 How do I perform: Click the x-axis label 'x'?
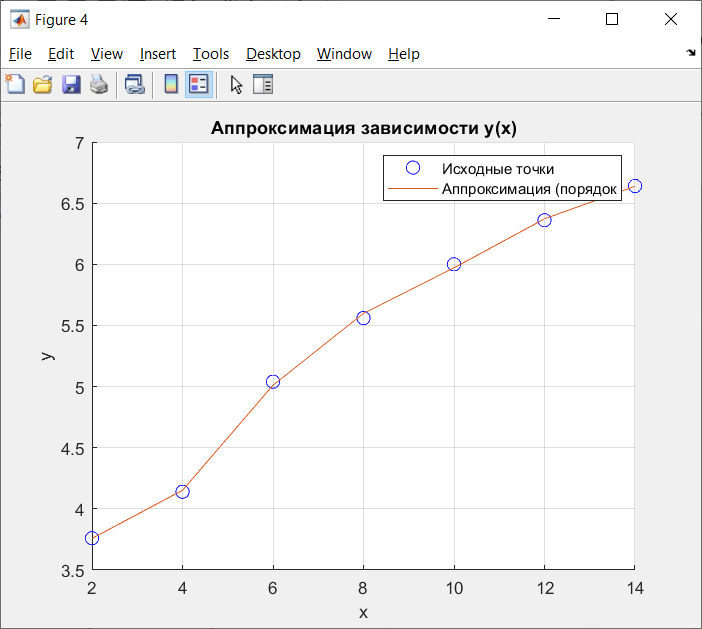363,612
